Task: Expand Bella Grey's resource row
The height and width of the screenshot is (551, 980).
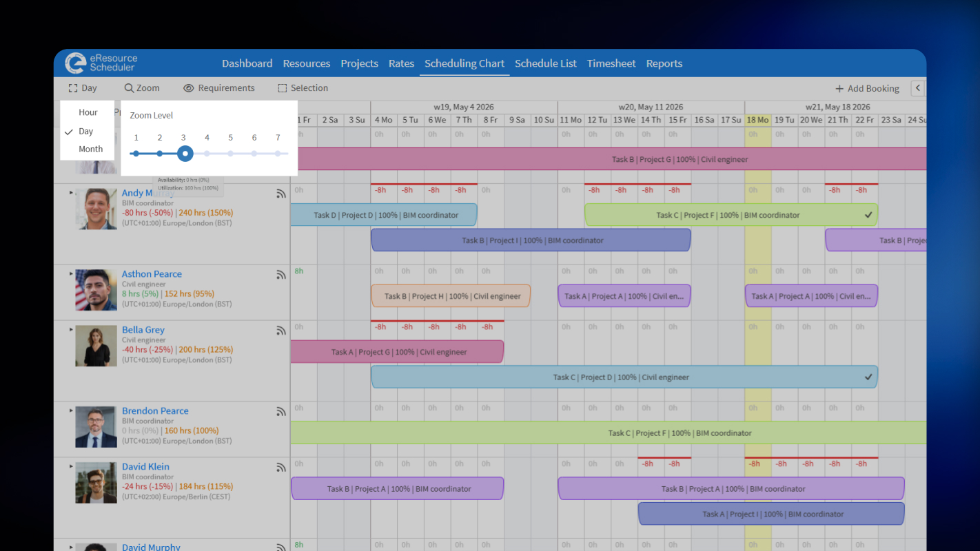Action: click(x=71, y=329)
